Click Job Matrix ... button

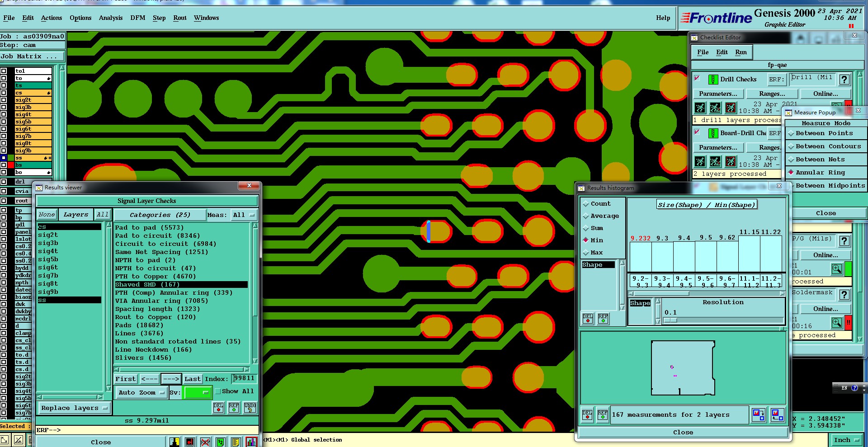(32, 56)
